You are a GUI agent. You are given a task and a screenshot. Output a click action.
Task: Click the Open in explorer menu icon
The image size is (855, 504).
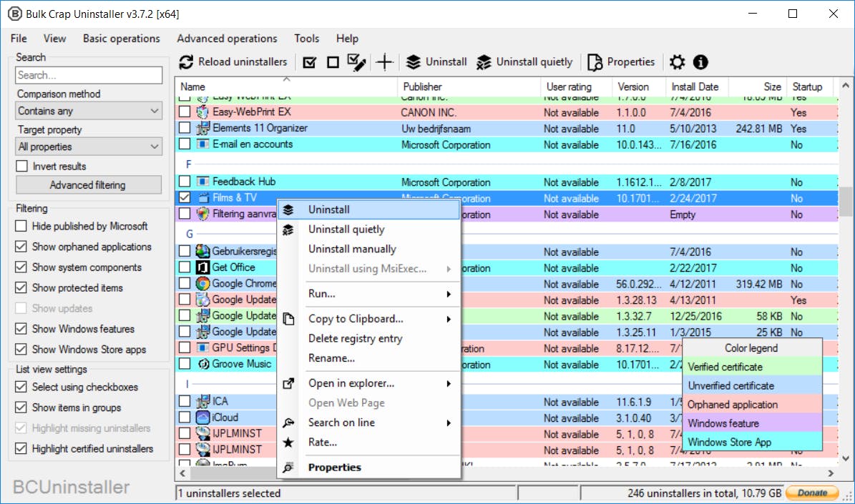coord(288,384)
